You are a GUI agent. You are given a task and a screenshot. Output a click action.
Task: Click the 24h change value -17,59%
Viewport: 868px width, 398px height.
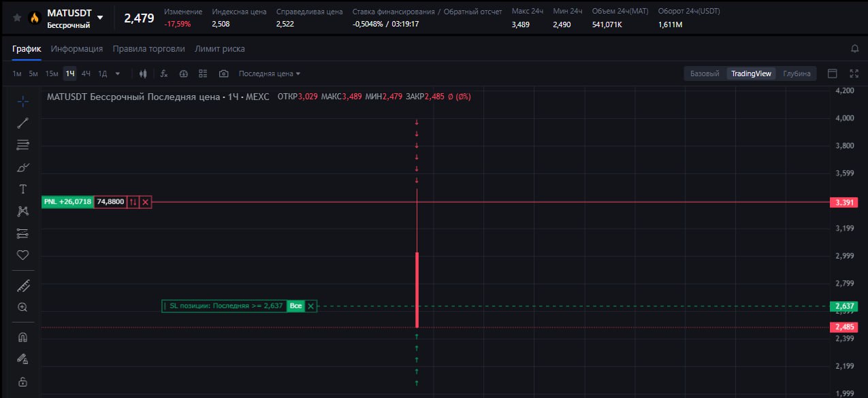point(177,24)
